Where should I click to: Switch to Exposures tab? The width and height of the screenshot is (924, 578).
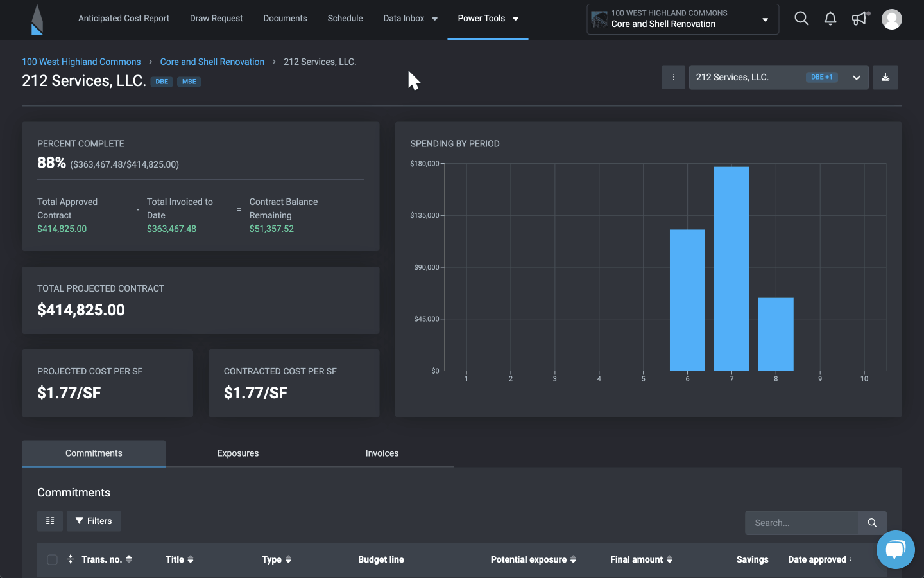tap(238, 453)
